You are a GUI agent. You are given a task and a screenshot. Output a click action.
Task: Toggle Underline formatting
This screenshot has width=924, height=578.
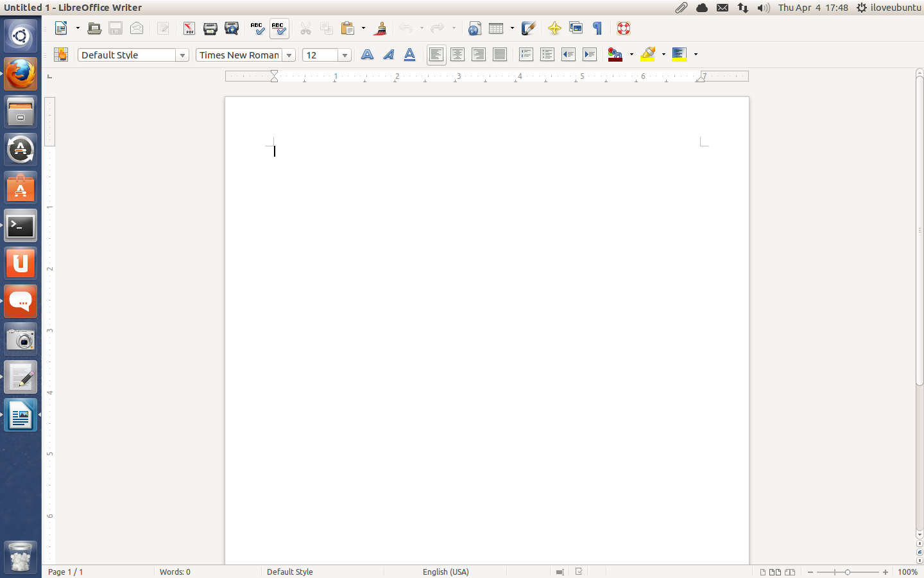click(x=409, y=55)
